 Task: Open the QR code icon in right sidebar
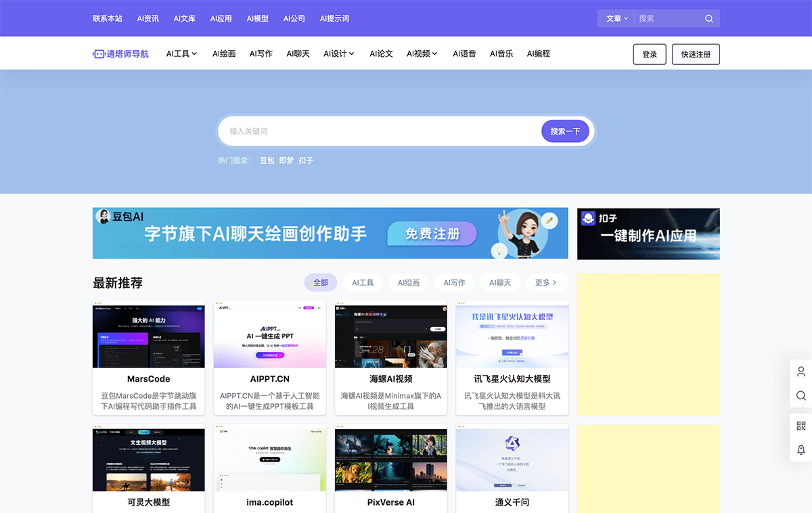(800, 425)
